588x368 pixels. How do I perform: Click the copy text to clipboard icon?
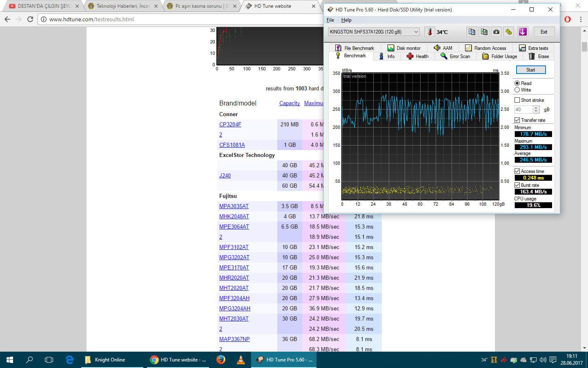[472, 32]
